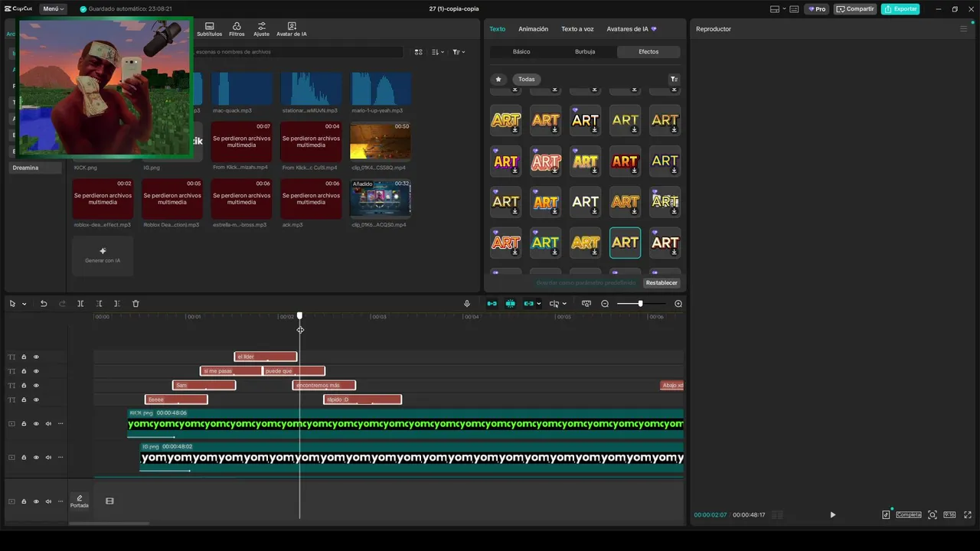980x551 pixels.
Task: Open the Filtros panel
Action: point(237,29)
